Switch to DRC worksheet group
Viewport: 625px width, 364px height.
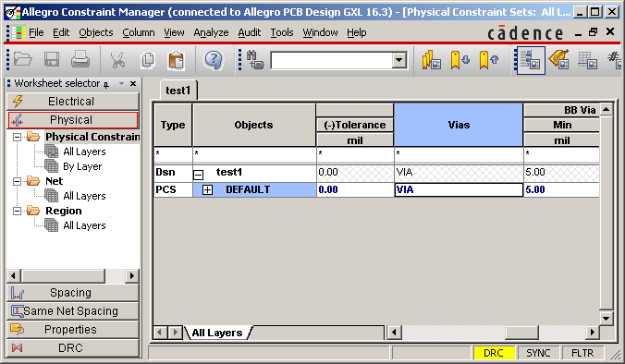point(73,347)
